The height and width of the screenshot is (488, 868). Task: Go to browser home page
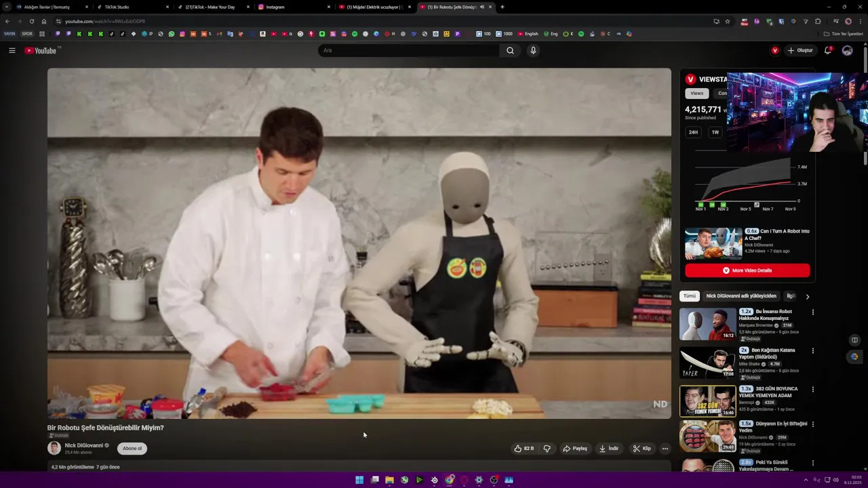click(44, 21)
